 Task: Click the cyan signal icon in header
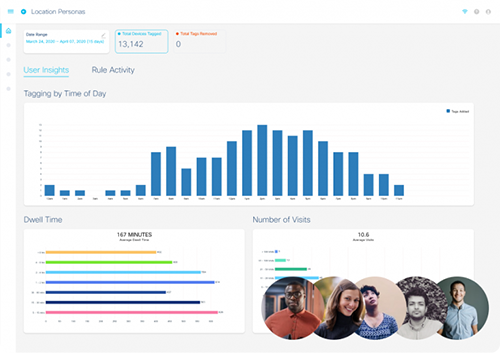[465, 12]
